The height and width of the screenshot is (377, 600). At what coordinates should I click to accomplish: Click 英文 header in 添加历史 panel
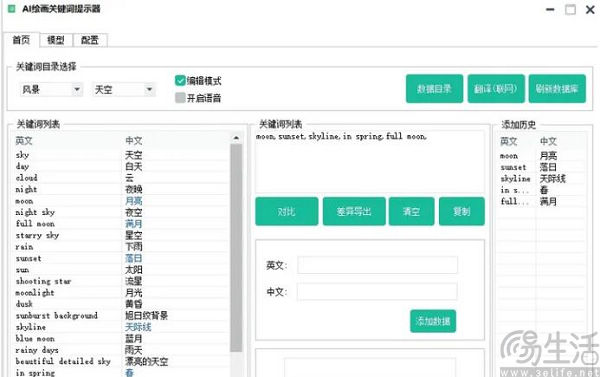[509, 142]
